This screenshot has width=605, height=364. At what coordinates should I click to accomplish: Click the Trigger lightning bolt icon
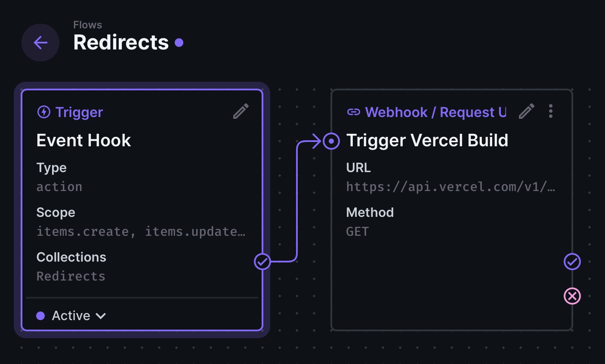(44, 112)
